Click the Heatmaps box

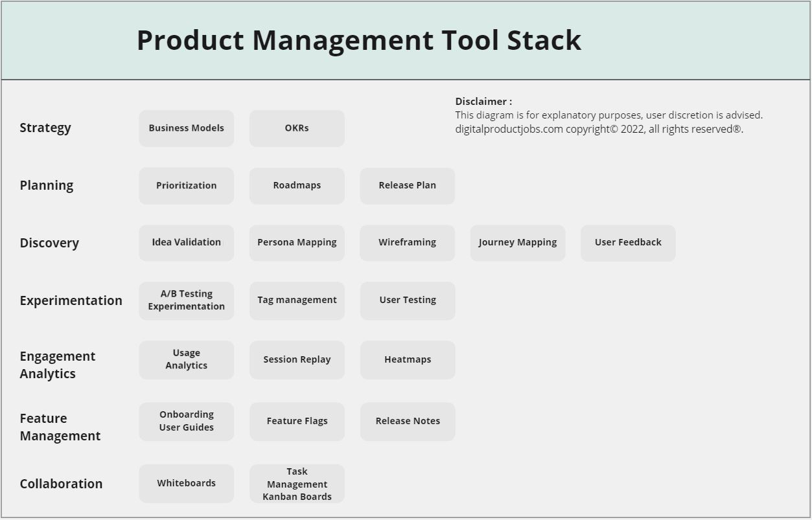pos(408,360)
